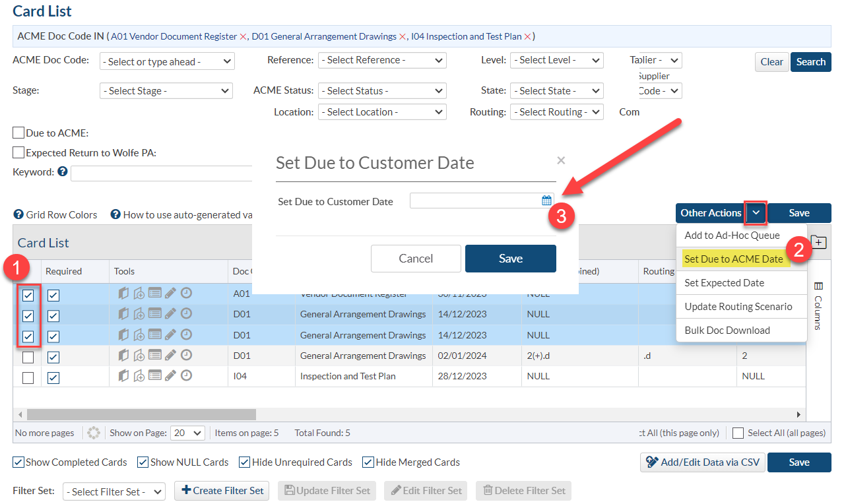The width and height of the screenshot is (846, 504).
Task: Open the Select Location dropdown
Action: (382, 111)
